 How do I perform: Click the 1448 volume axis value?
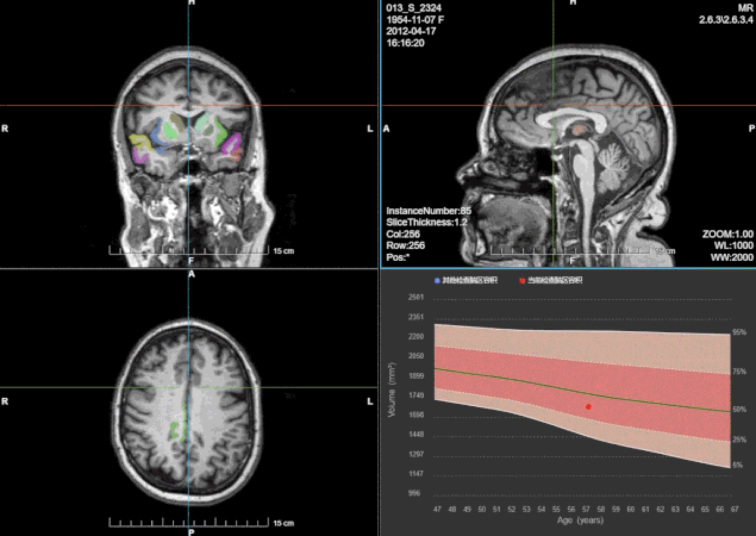[417, 435]
